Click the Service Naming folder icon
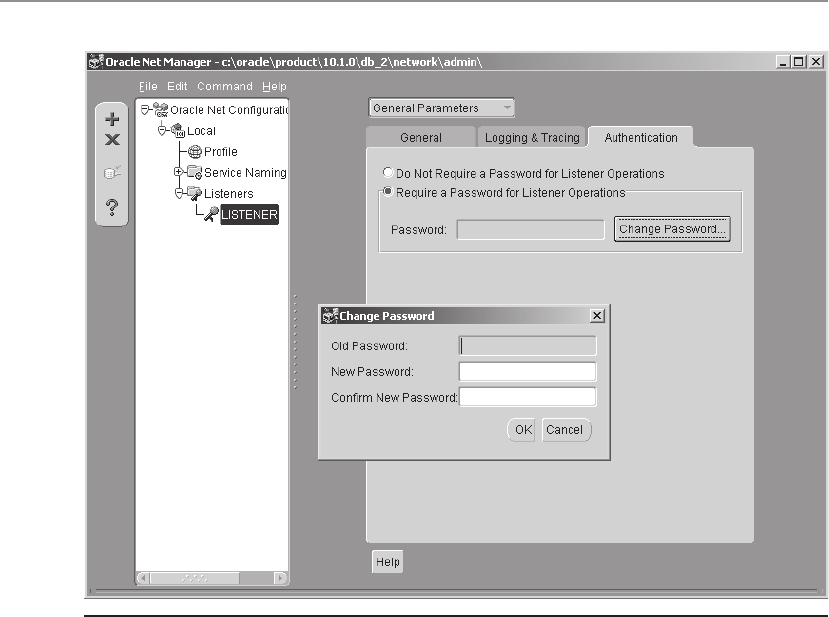The height and width of the screenshot is (617, 829). [195, 172]
